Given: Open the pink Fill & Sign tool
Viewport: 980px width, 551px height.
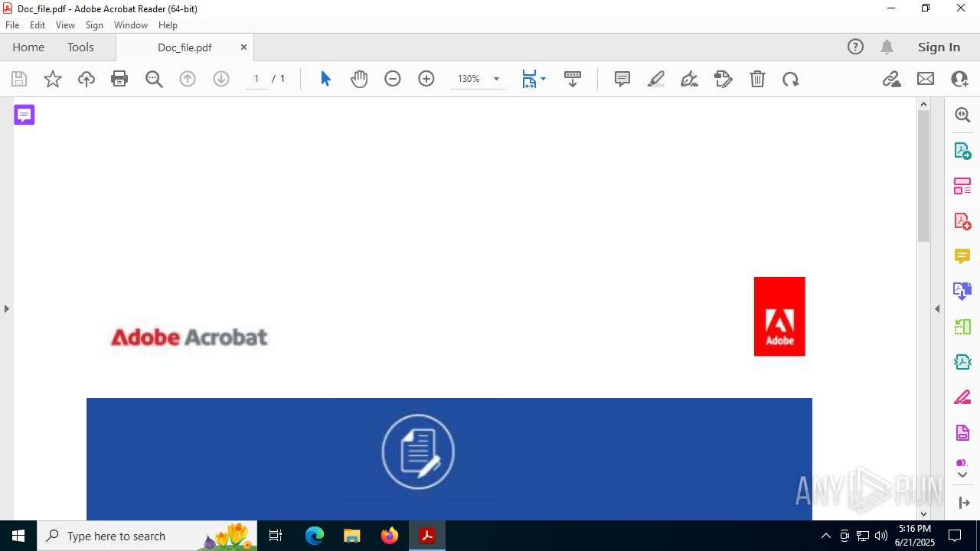Looking at the screenshot, I should (x=962, y=397).
